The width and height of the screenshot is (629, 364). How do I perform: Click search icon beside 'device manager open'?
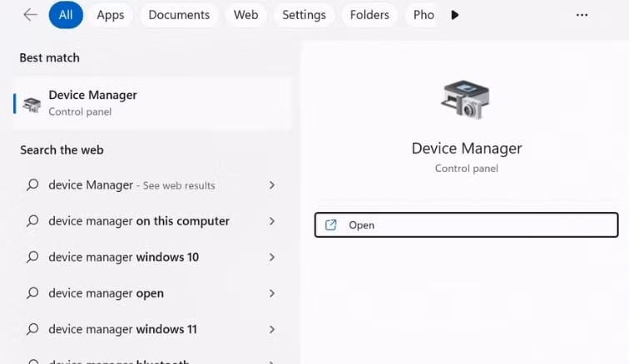click(x=32, y=293)
